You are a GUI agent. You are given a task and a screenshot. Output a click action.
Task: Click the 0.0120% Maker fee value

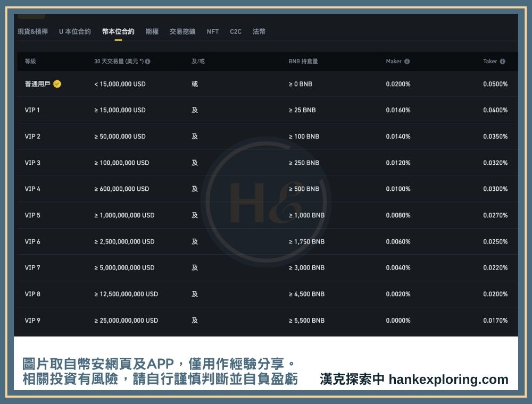pyautogui.click(x=398, y=163)
